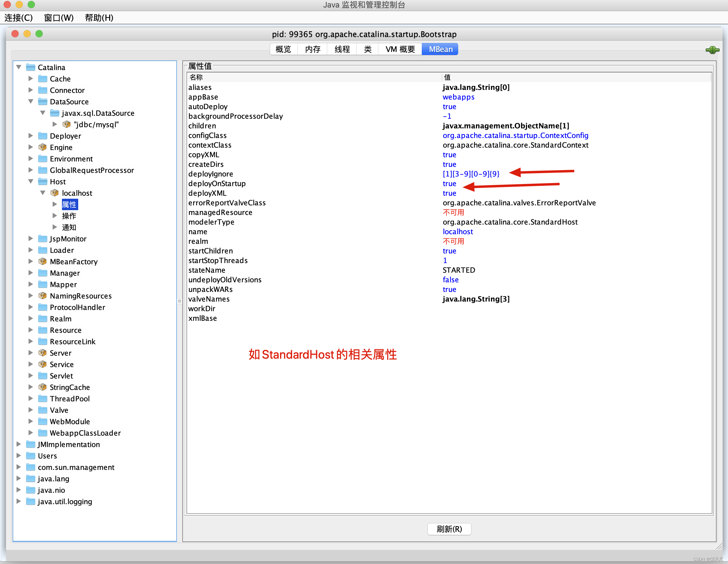Click the NamingResources bean icon

click(x=42, y=296)
